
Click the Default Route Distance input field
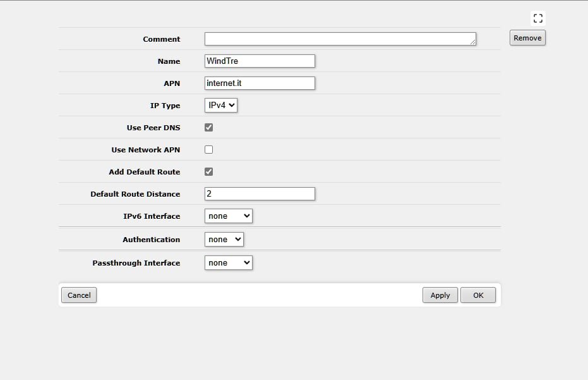pyautogui.click(x=260, y=194)
